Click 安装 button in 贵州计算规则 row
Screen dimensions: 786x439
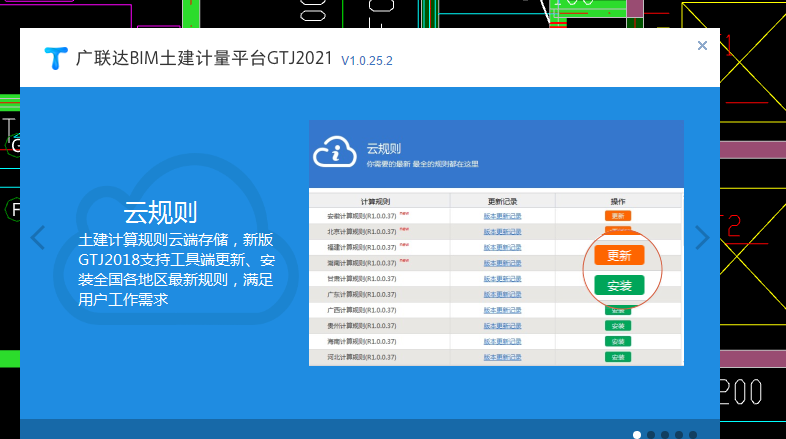coord(618,326)
